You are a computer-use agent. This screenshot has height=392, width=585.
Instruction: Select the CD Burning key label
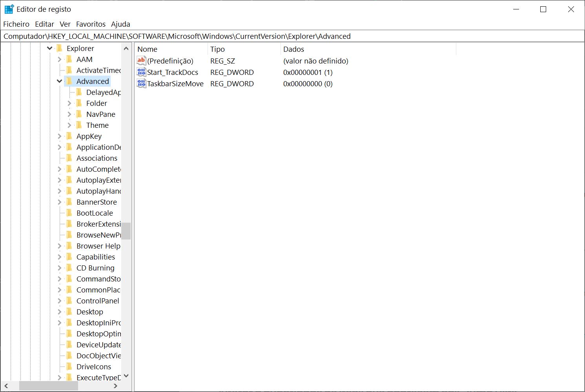pos(95,268)
